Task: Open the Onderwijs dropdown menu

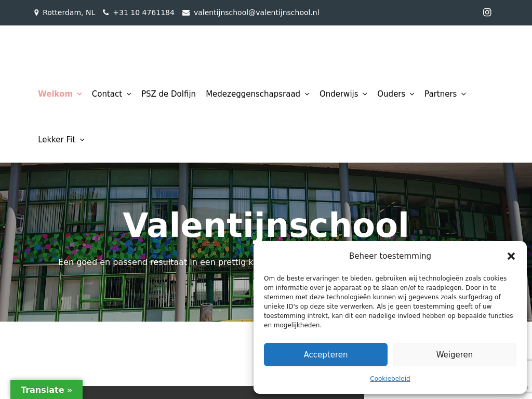Action: tap(365, 94)
